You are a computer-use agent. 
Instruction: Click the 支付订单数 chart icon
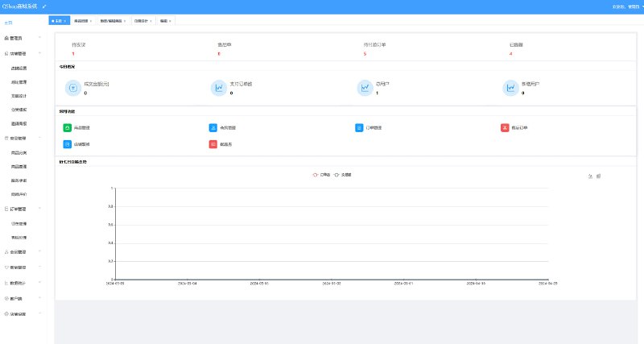[217, 88]
